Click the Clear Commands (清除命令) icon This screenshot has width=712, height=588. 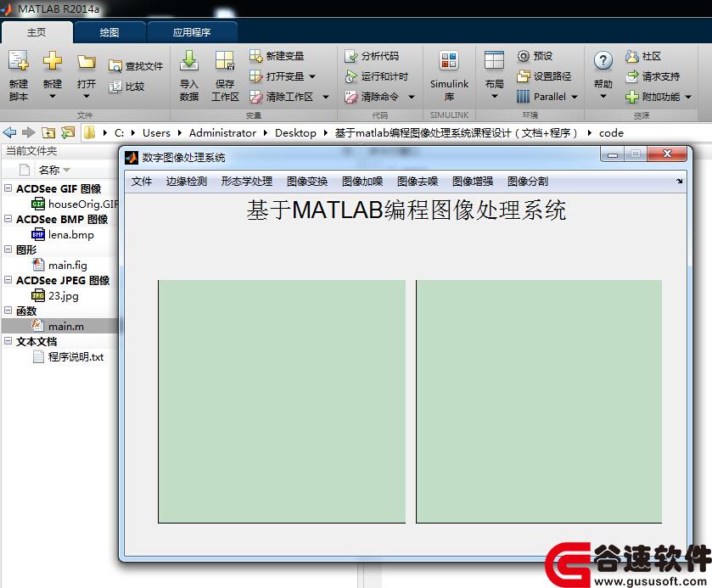(x=351, y=97)
